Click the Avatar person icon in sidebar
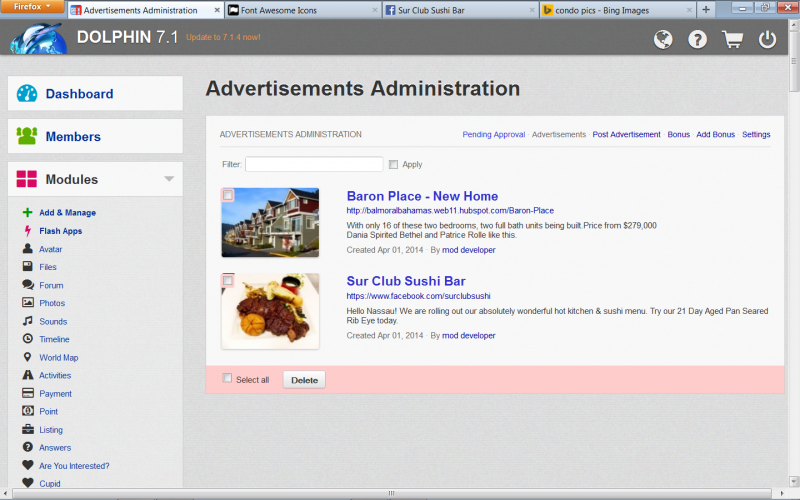The image size is (800, 500). pyautogui.click(x=28, y=249)
